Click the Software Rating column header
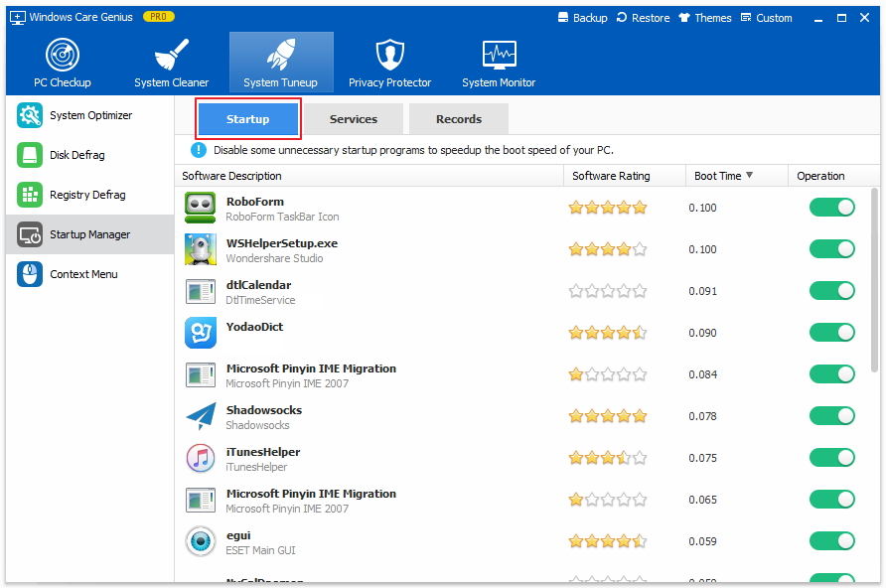The image size is (886, 588). pyautogui.click(x=625, y=176)
